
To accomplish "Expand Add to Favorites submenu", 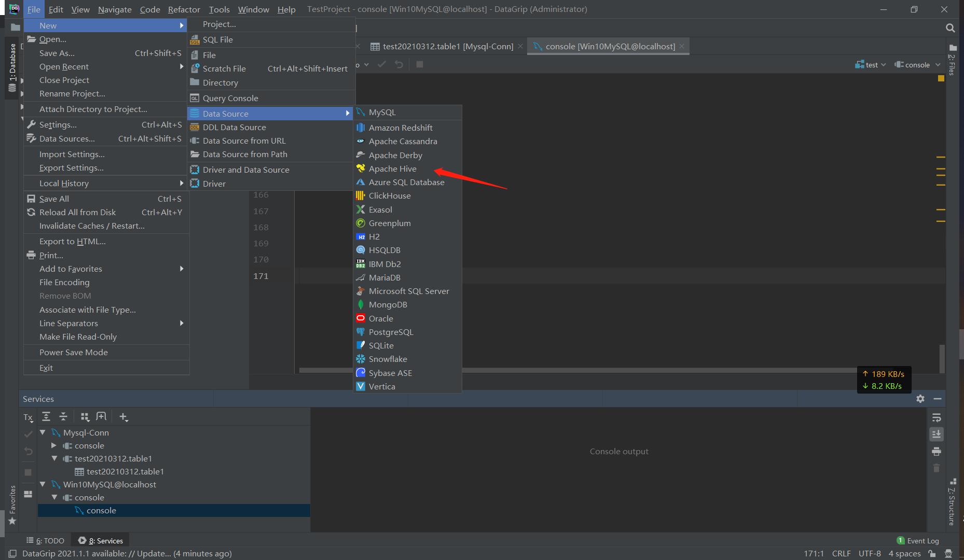I will [106, 269].
